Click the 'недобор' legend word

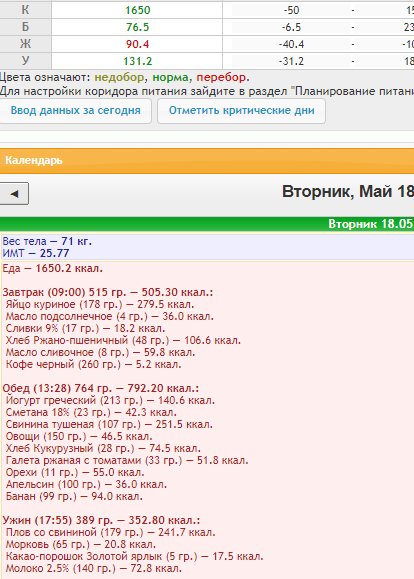click(x=119, y=78)
